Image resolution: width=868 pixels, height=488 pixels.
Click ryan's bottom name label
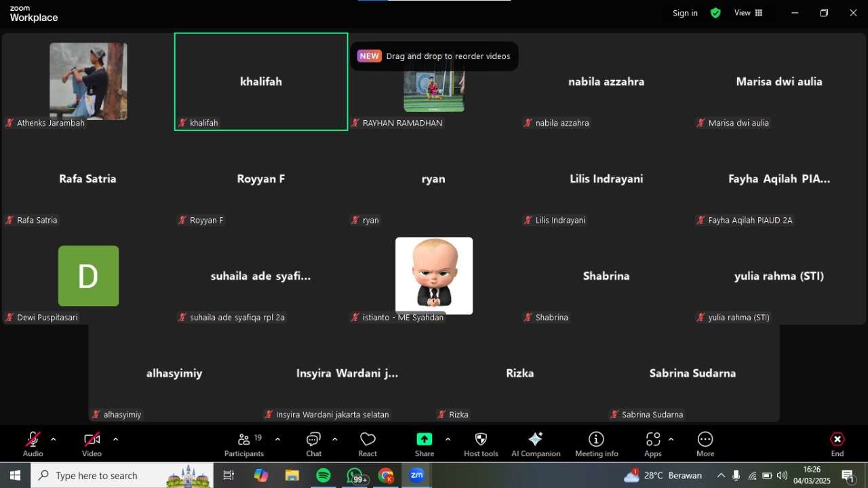pyautogui.click(x=371, y=220)
